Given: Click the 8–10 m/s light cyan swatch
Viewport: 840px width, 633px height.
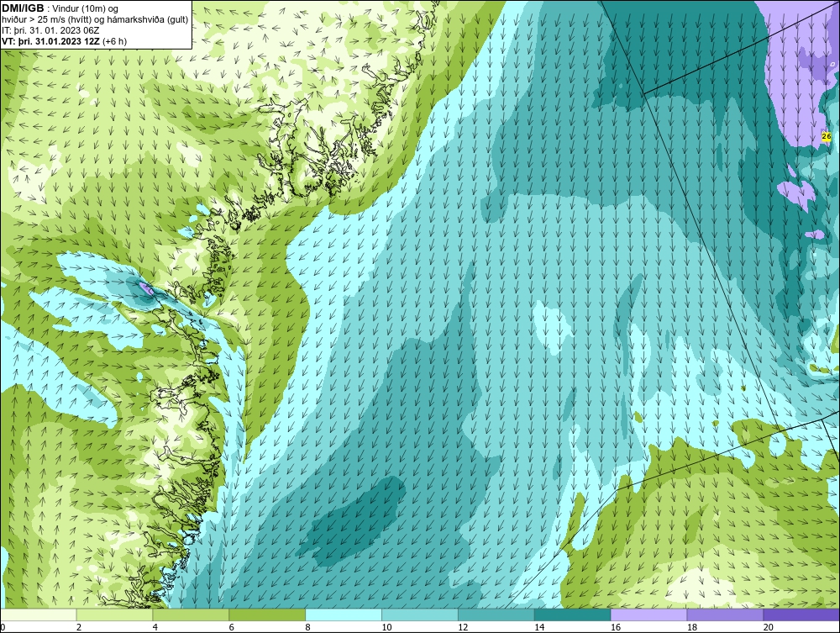Looking at the screenshot, I should 344,615.
